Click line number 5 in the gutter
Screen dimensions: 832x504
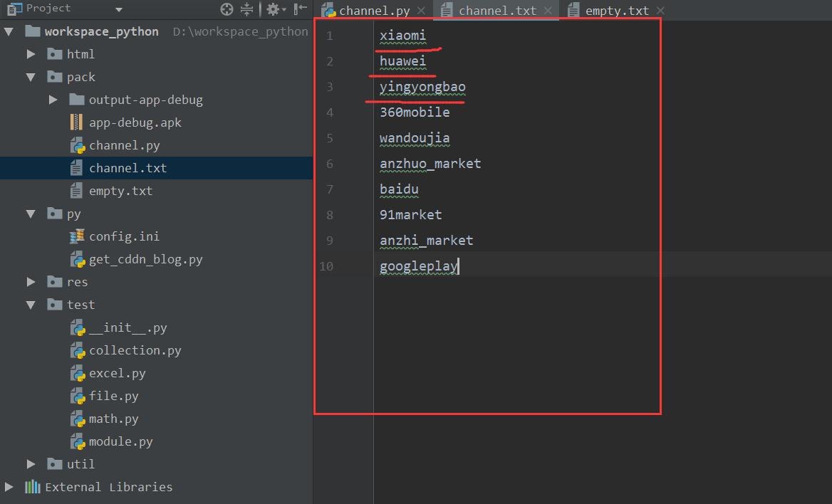point(330,139)
